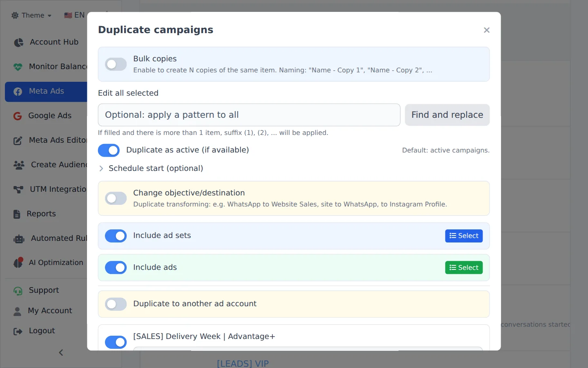Click the Logout arrow icon
This screenshot has height=368, width=588.
tap(18, 331)
